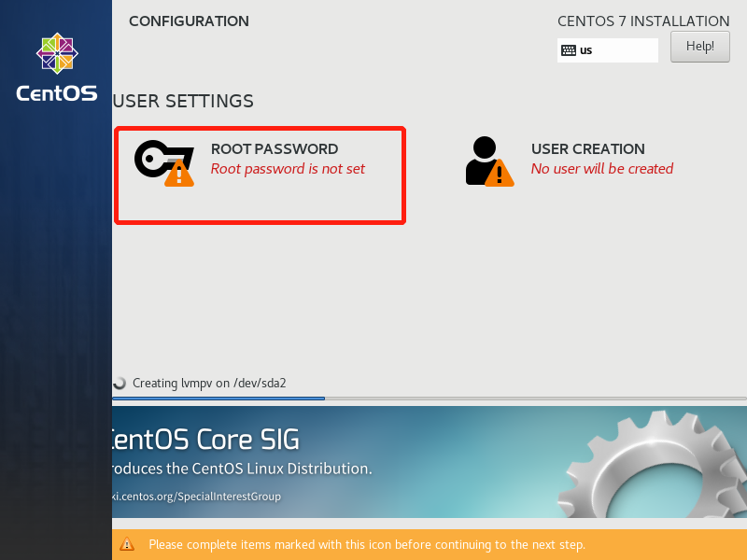747x560 pixels.
Task: Click the spinner beside Creating lvmpv
Action: (x=120, y=383)
